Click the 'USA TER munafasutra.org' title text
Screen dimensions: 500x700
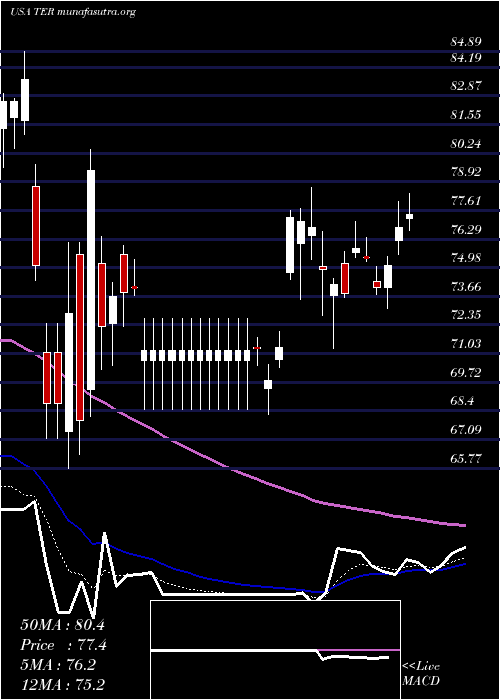tap(73, 12)
